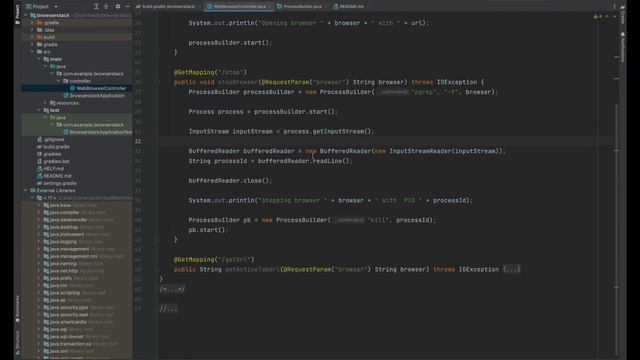The image size is (640, 360).
Task: Click the bufferedReader.close(); statement
Action: 230,181
